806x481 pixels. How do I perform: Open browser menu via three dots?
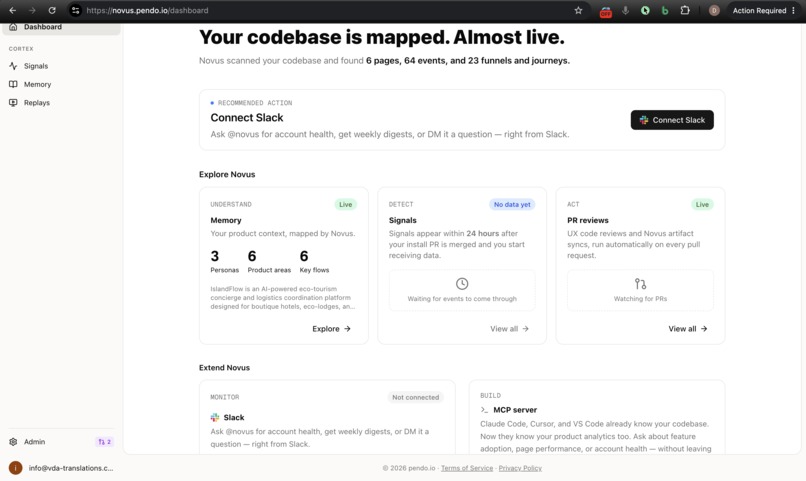tap(794, 10)
